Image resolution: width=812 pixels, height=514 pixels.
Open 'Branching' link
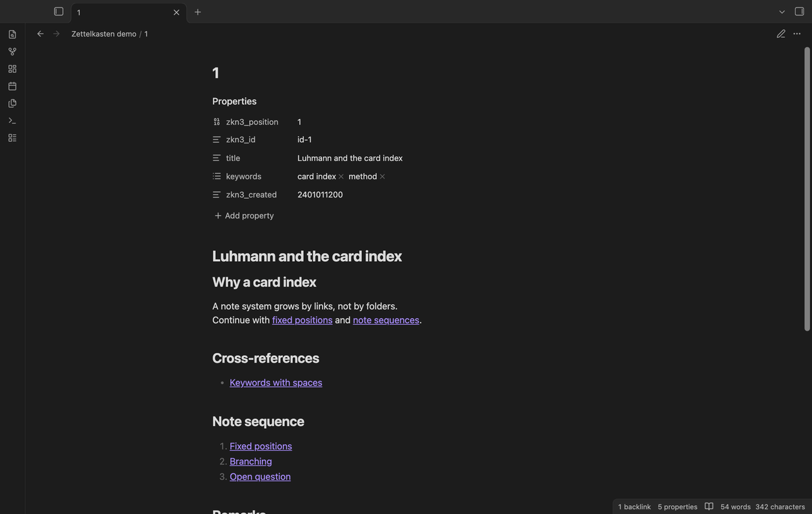click(x=250, y=461)
